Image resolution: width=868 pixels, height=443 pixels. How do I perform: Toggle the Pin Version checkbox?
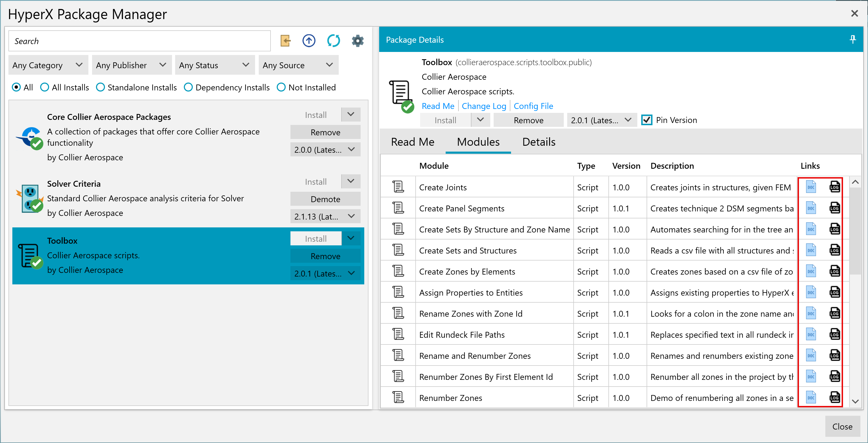click(646, 120)
